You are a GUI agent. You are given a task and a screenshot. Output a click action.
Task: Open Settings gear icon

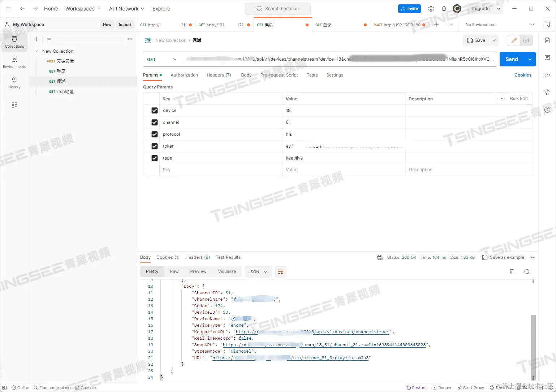click(x=431, y=9)
